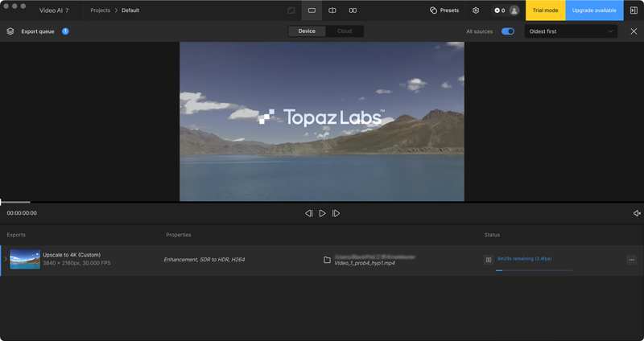Click the Video AI 7 app title
Screen dimensions: 644x341
tap(54, 10)
